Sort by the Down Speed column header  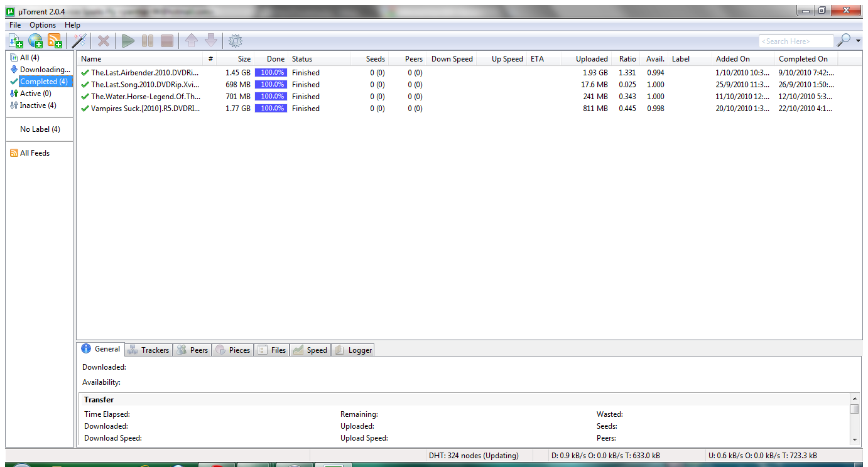452,59
